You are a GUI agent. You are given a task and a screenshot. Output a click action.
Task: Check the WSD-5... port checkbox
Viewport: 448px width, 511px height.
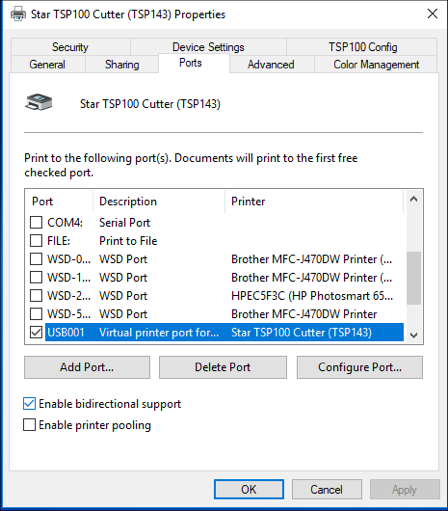(36, 314)
